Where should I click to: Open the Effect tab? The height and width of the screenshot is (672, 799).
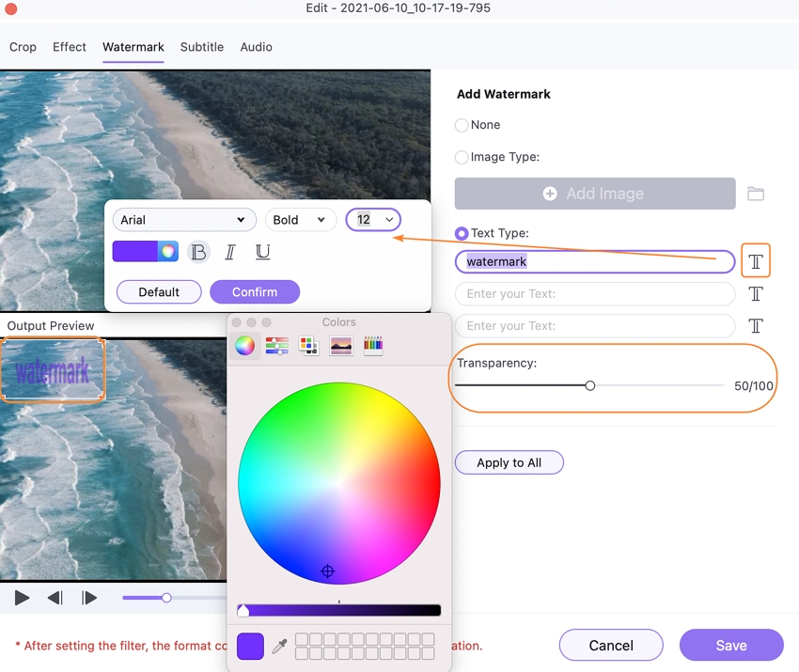click(x=70, y=47)
